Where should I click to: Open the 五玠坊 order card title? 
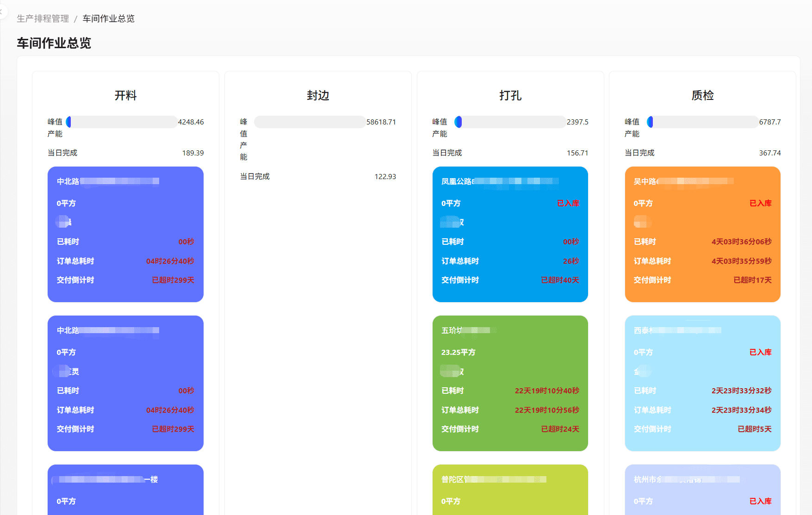(x=469, y=330)
